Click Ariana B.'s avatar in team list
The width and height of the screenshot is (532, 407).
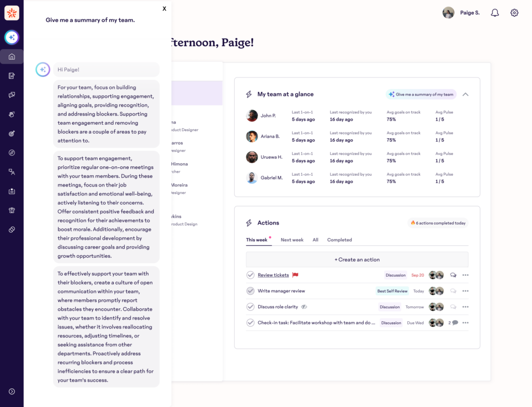pyautogui.click(x=252, y=136)
